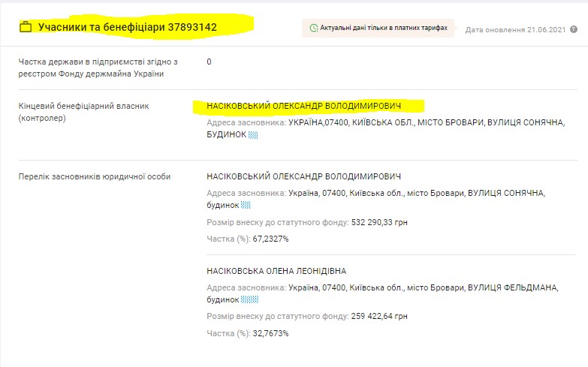Click the clock icon in the paid-tariff badge
588x367 pixels.
(x=313, y=28)
